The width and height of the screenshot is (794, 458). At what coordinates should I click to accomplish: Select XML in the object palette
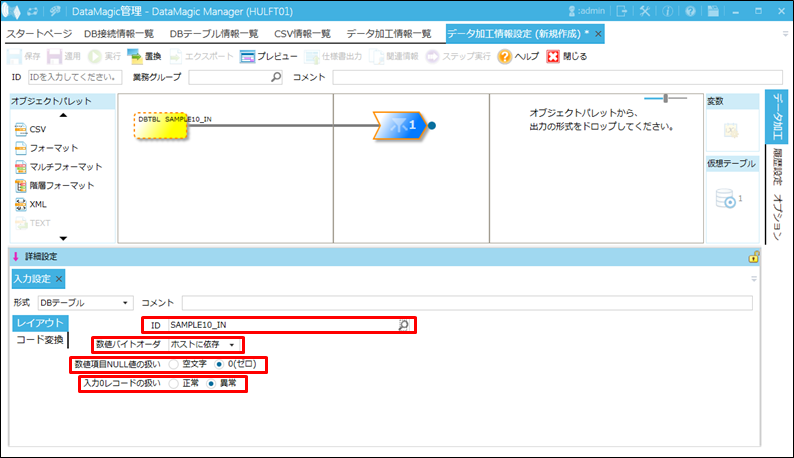(31, 204)
